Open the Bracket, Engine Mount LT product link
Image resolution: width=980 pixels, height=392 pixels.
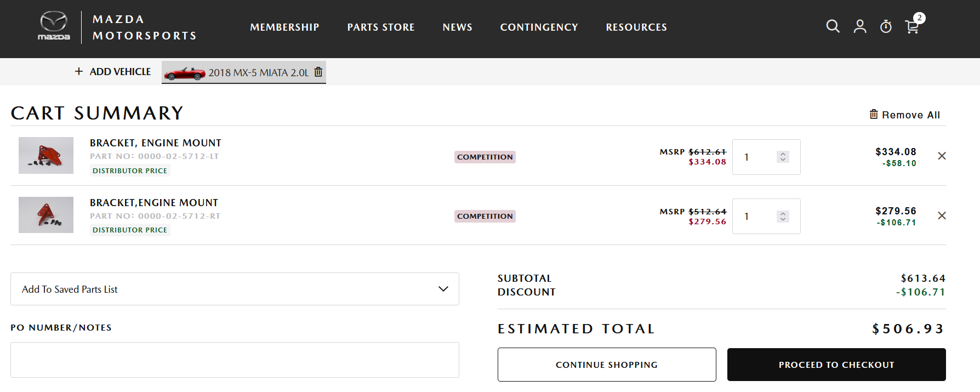156,143
